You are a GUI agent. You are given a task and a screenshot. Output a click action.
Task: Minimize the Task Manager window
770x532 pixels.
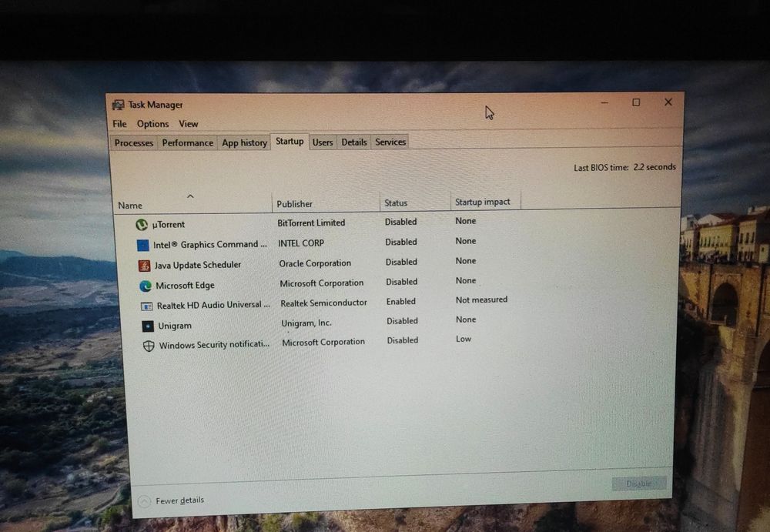click(x=604, y=103)
